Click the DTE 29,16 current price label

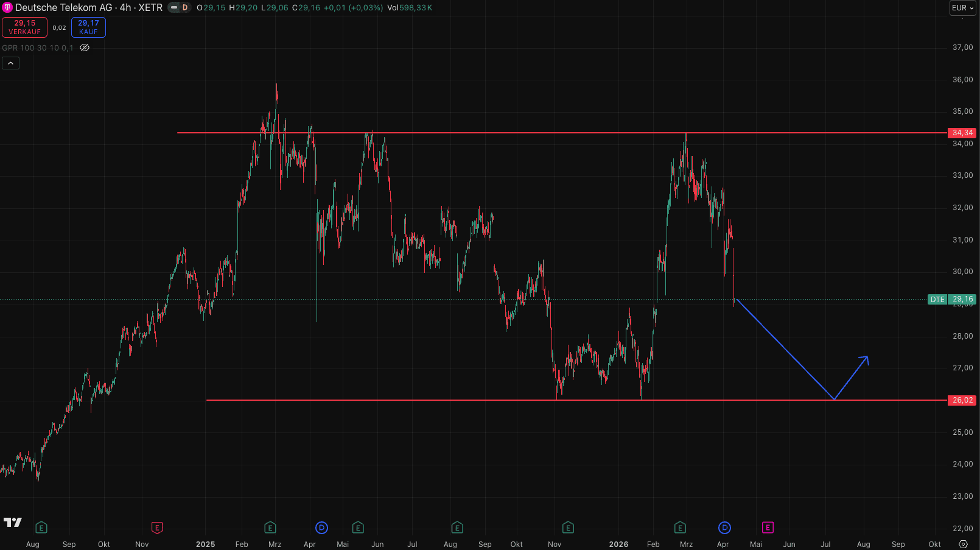pyautogui.click(x=952, y=299)
